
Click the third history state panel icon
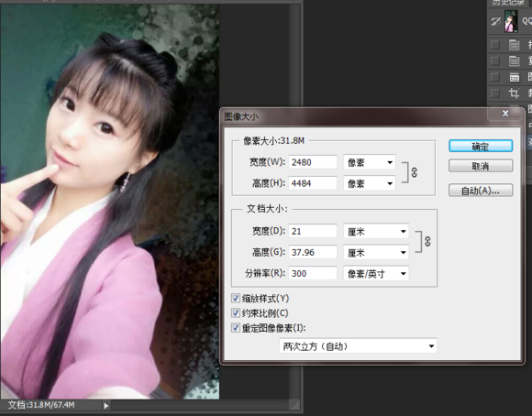pyautogui.click(x=514, y=77)
